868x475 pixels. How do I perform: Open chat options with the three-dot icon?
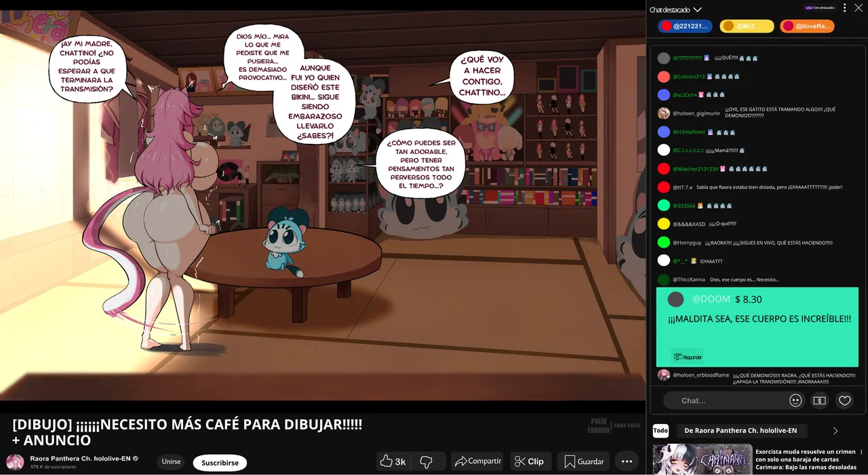click(843, 7)
